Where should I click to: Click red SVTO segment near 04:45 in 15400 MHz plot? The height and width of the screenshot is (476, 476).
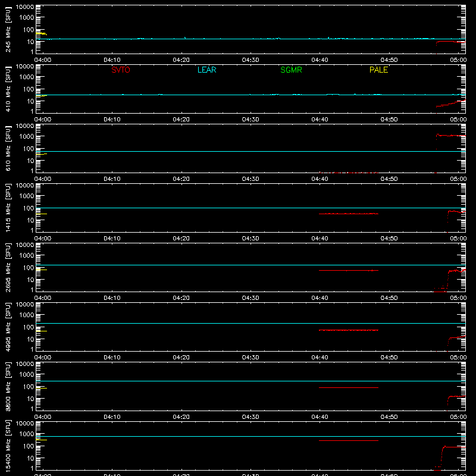click(349, 440)
